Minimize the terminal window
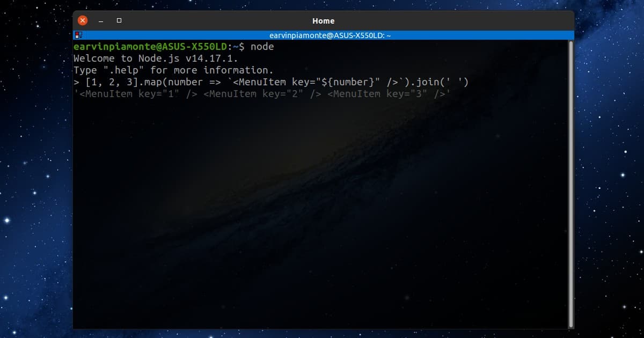The width and height of the screenshot is (644, 338). pos(100,20)
